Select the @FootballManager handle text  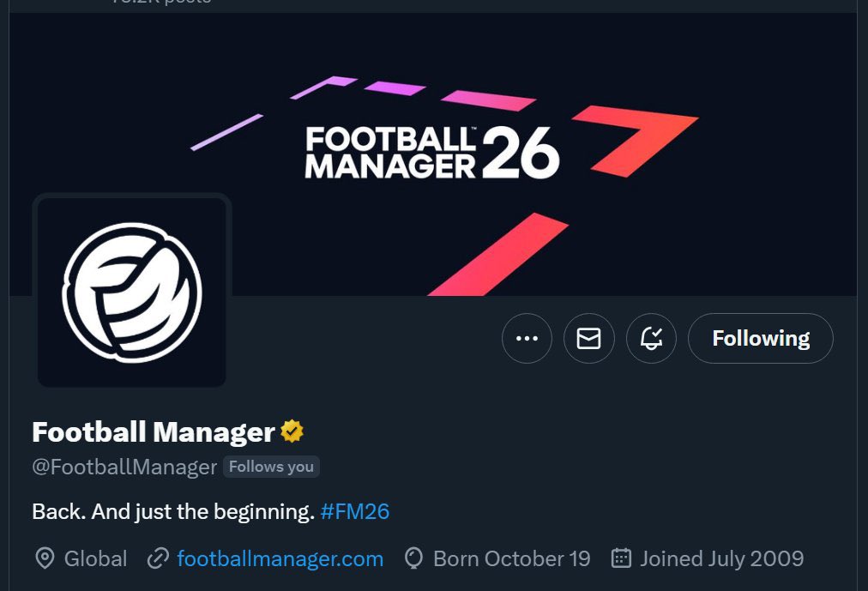click(124, 467)
